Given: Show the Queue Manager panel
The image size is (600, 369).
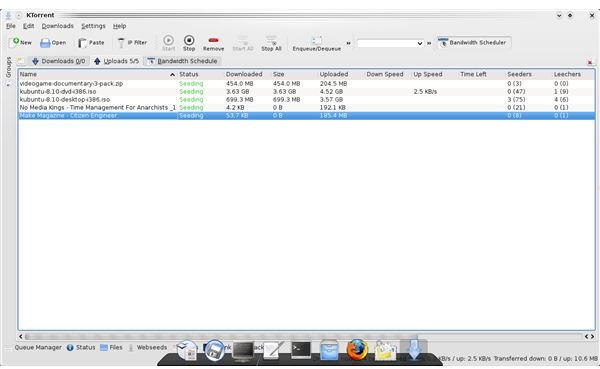Looking at the screenshot, I should (x=38, y=347).
